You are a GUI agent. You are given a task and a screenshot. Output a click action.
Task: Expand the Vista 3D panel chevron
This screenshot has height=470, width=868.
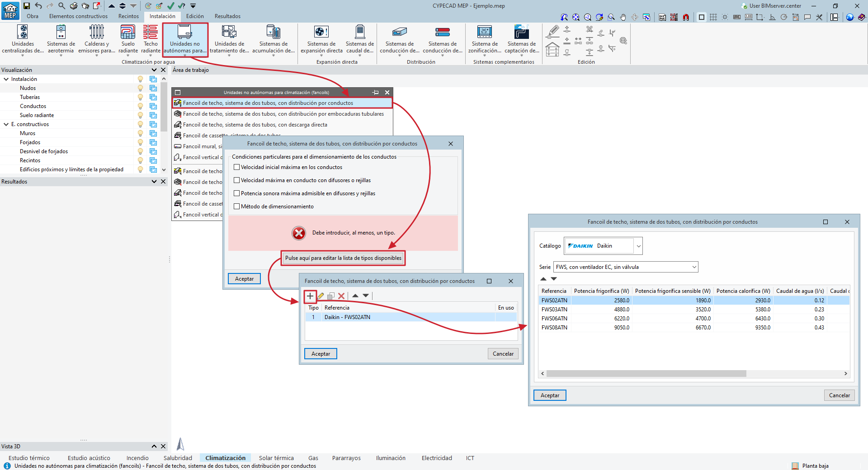tap(154, 446)
